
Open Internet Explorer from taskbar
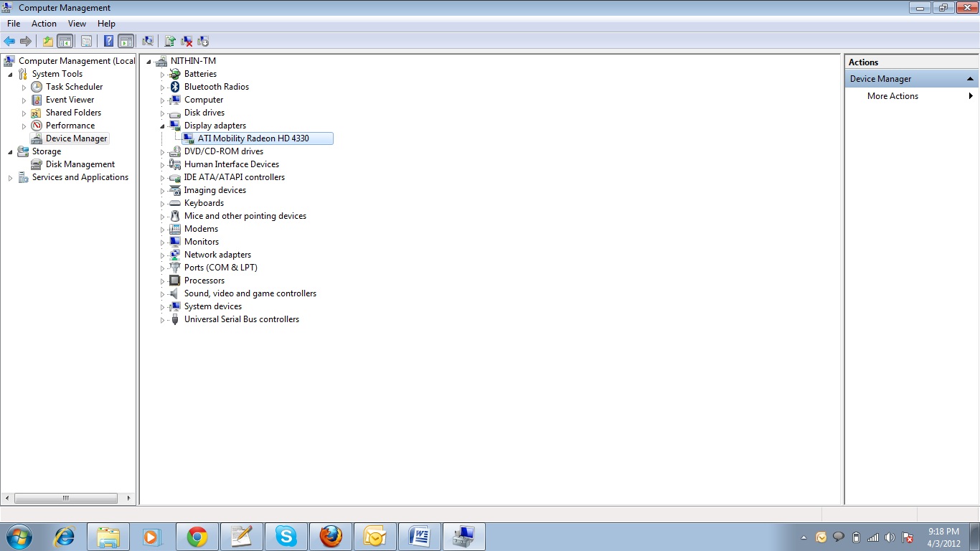(x=65, y=537)
